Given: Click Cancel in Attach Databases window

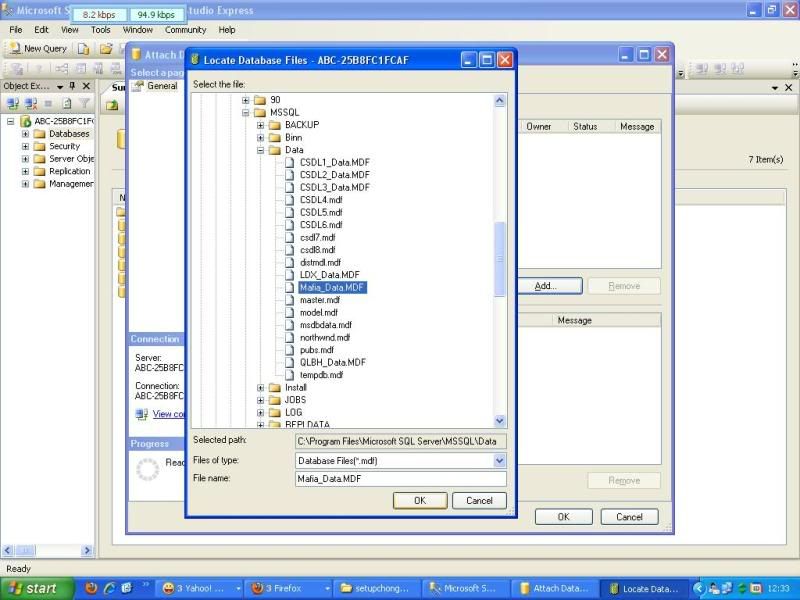Looking at the screenshot, I should click(x=629, y=517).
